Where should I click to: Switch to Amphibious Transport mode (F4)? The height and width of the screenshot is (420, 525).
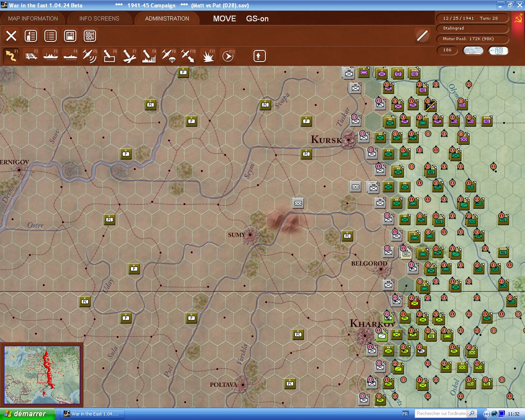pyautogui.click(x=71, y=56)
